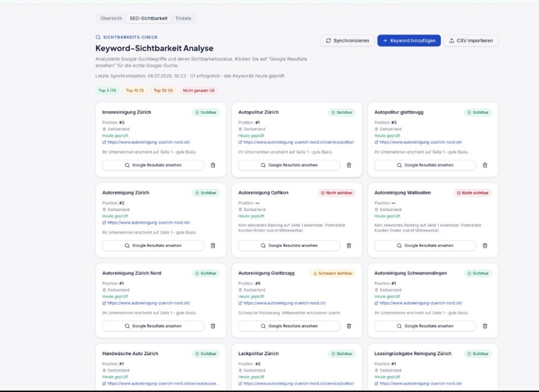
Task: Show only Nicht gerankt (4) keywords
Action: [x=198, y=91]
